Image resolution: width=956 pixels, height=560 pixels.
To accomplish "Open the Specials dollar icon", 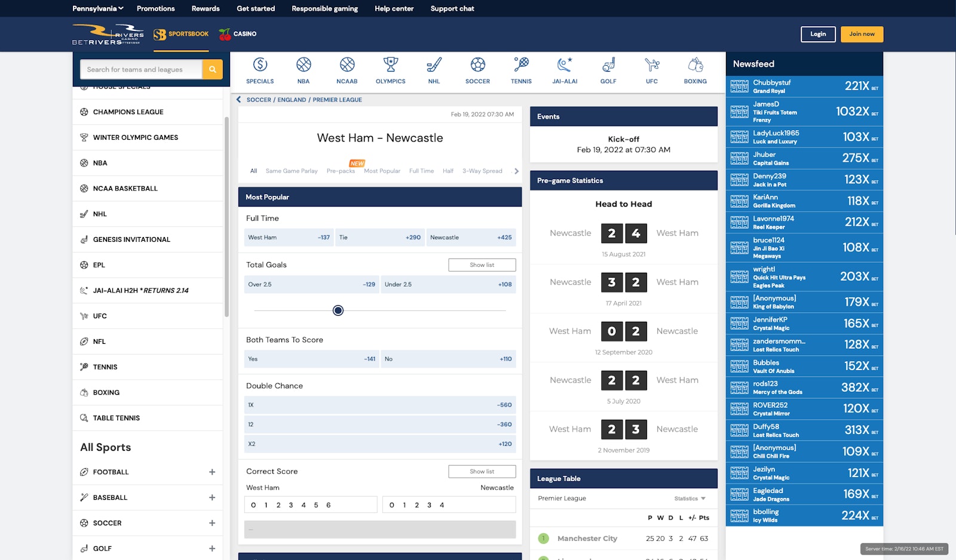I will click(x=260, y=64).
